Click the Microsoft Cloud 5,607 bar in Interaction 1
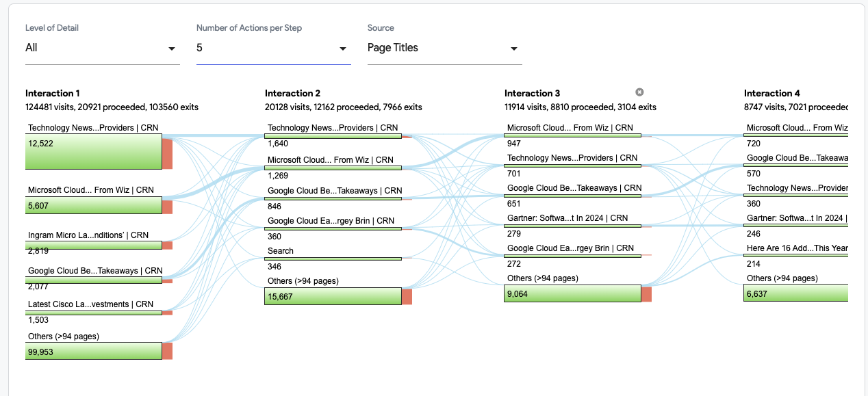This screenshot has height=396, width=868. point(94,204)
